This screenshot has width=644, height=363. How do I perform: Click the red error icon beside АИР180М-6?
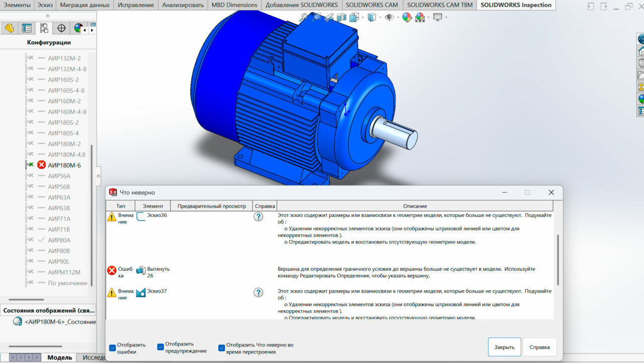(x=41, y=165)
